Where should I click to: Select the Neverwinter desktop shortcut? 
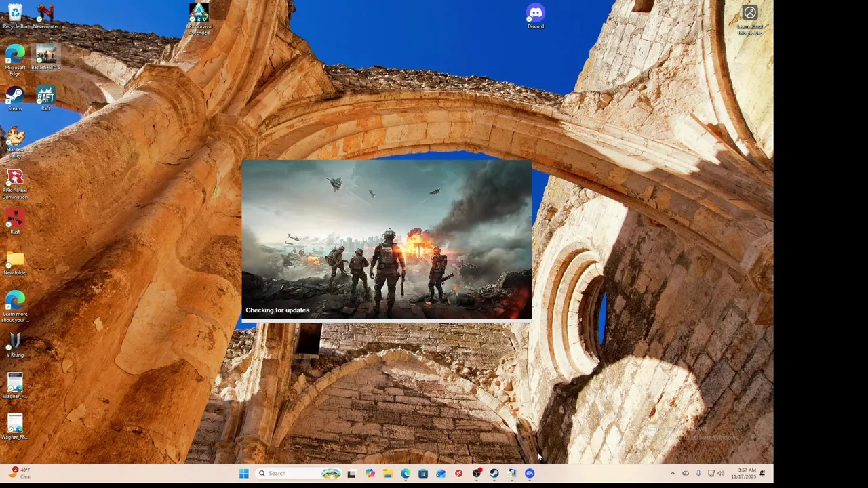45,16
